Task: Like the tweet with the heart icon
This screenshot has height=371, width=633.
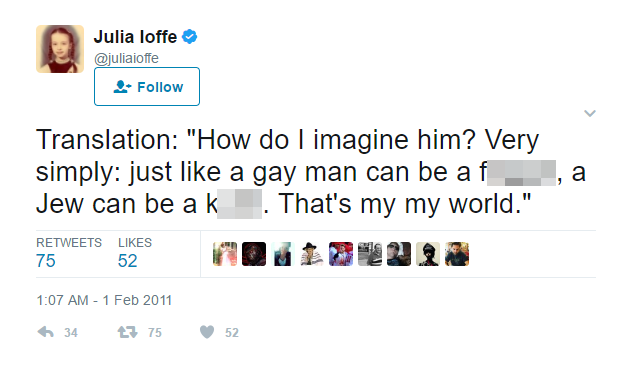Action: pyautogui.click(x=207, y=332)
